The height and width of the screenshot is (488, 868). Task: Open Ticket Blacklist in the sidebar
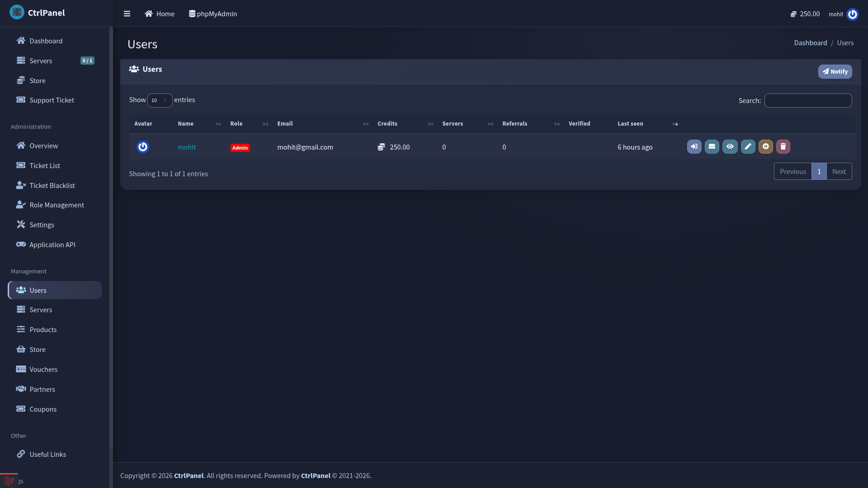pyautogui.click(x=55, y=185)
